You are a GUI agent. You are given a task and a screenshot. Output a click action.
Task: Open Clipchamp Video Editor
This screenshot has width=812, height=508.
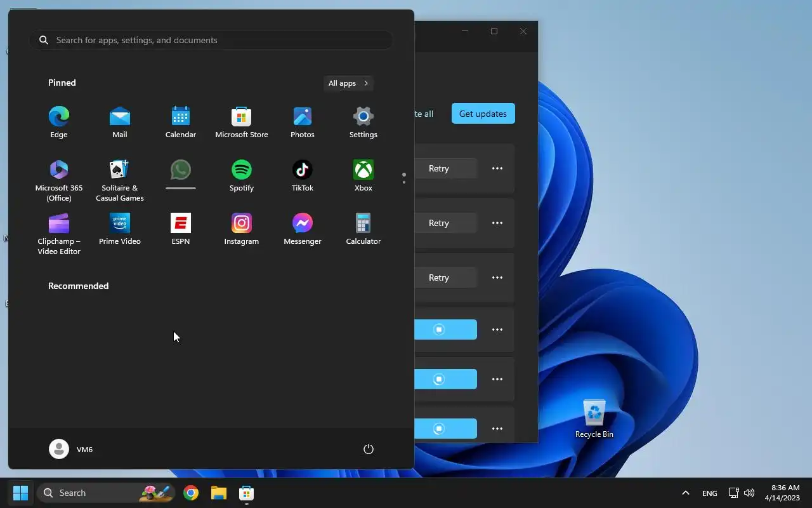click(59, 234)
